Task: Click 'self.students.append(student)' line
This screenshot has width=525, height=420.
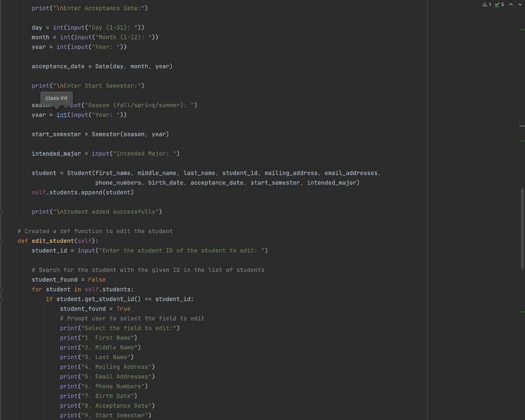Action: [83, 192]
